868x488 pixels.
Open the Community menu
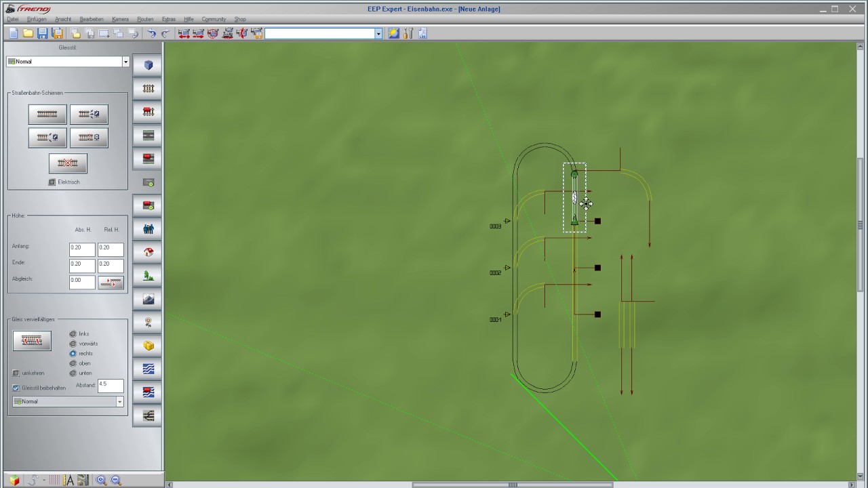click(x=214, y=19)
